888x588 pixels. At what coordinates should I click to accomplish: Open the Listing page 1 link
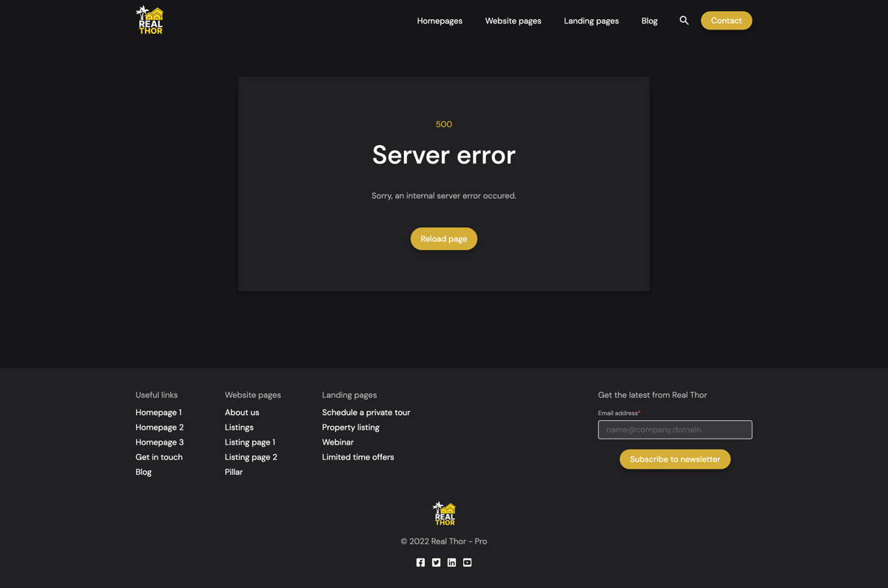pos(249,442)
